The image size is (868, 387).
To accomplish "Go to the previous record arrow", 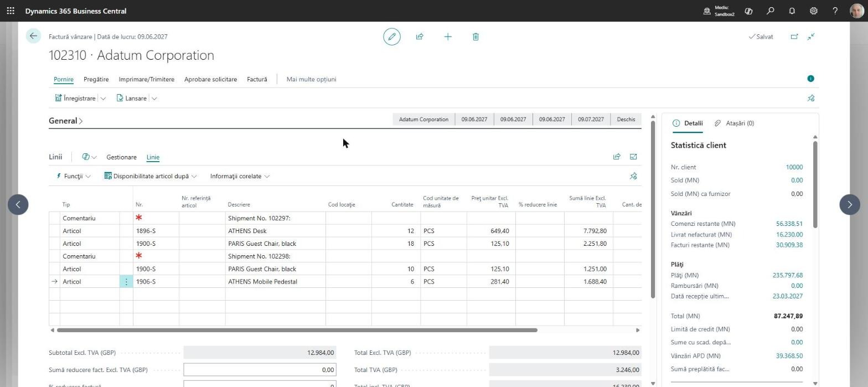I will tap(18, 204).
